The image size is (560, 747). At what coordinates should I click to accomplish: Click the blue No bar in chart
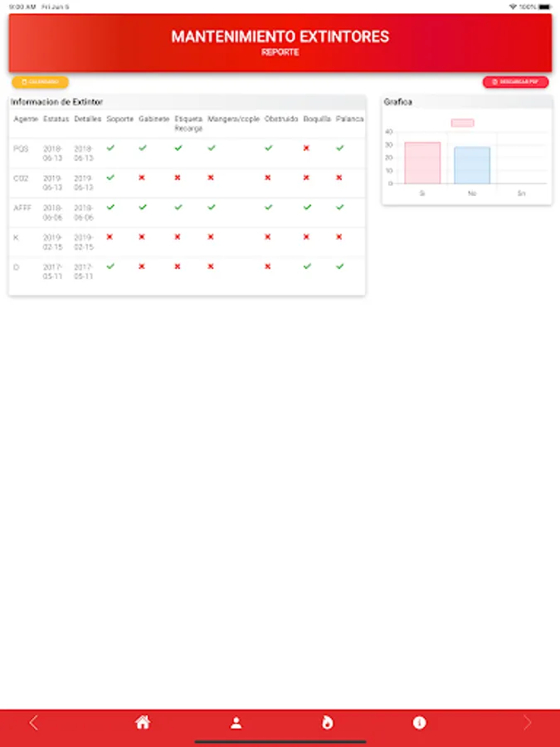click(472, 165)
